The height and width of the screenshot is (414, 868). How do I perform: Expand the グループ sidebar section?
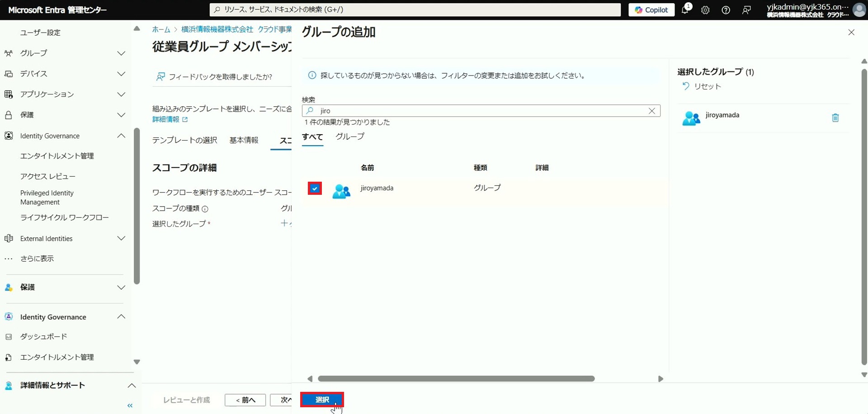coord(121,53)
